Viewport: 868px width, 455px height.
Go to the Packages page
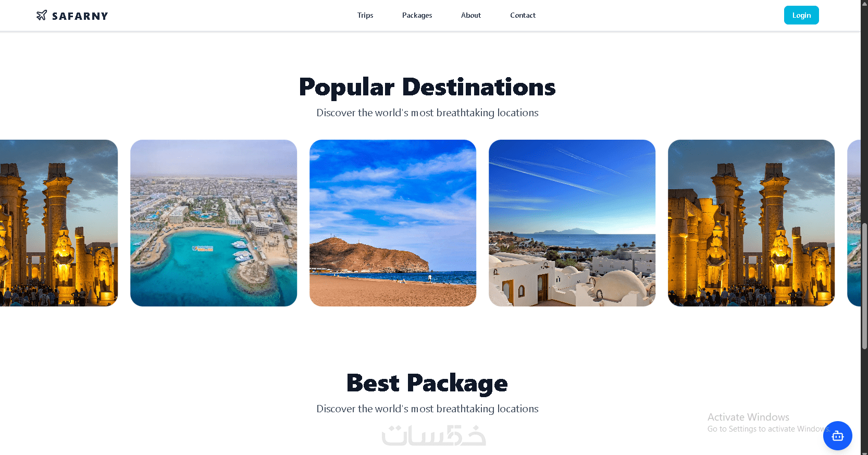pos(417,15)
